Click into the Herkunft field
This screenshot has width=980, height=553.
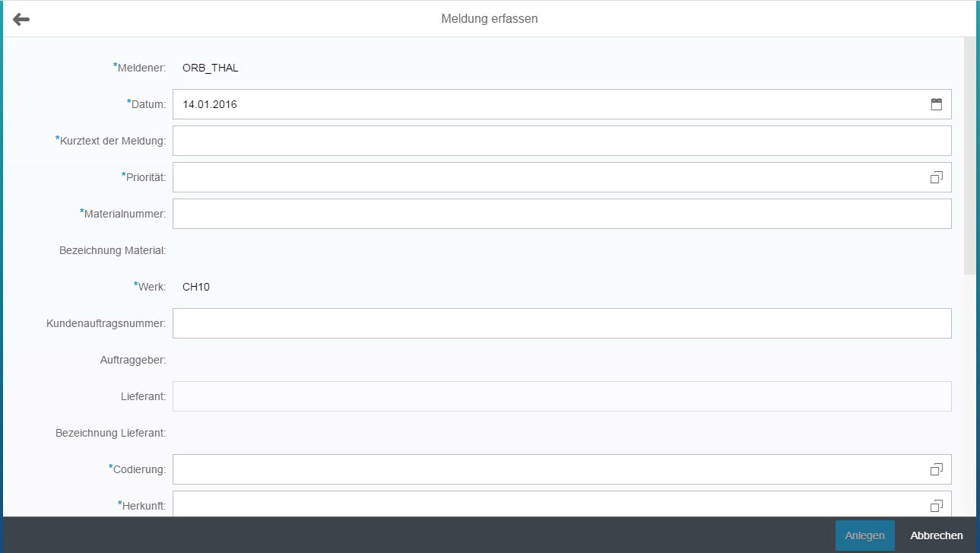pyautogui.click(x=562, y=504)
